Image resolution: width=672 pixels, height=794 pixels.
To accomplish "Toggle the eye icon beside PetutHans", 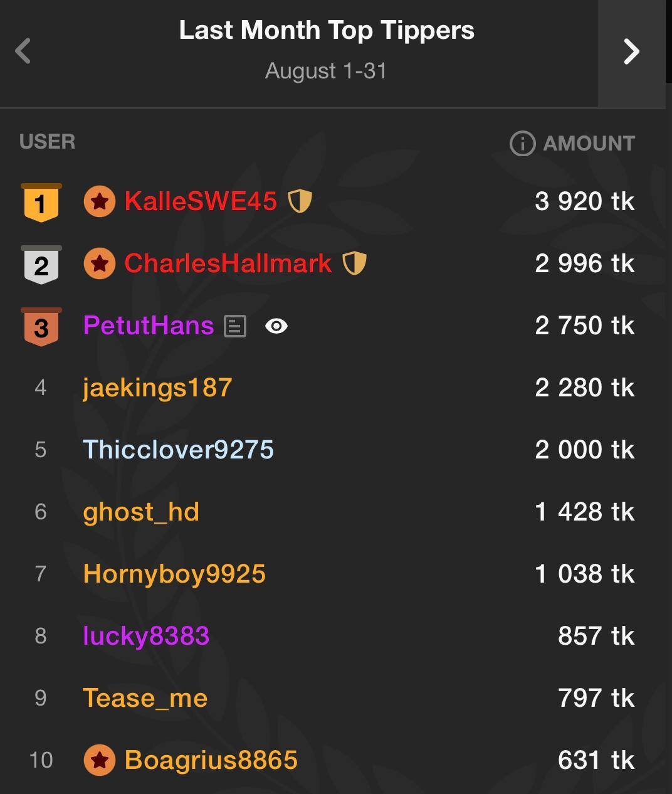I will coord(276,326).
